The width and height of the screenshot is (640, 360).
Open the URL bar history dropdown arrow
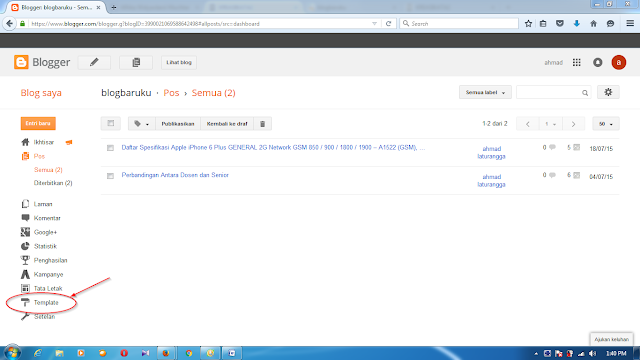(x=374, y=24)
